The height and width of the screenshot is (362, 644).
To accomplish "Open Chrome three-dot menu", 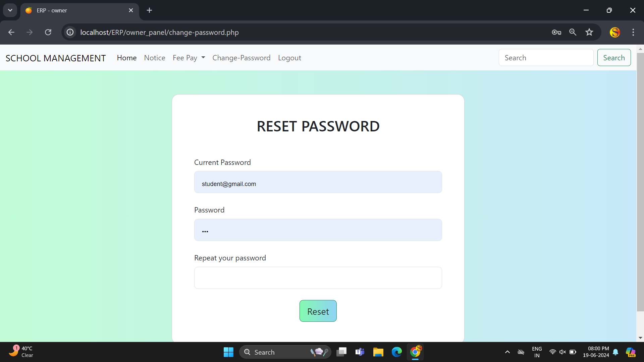I will pos(633,32).
